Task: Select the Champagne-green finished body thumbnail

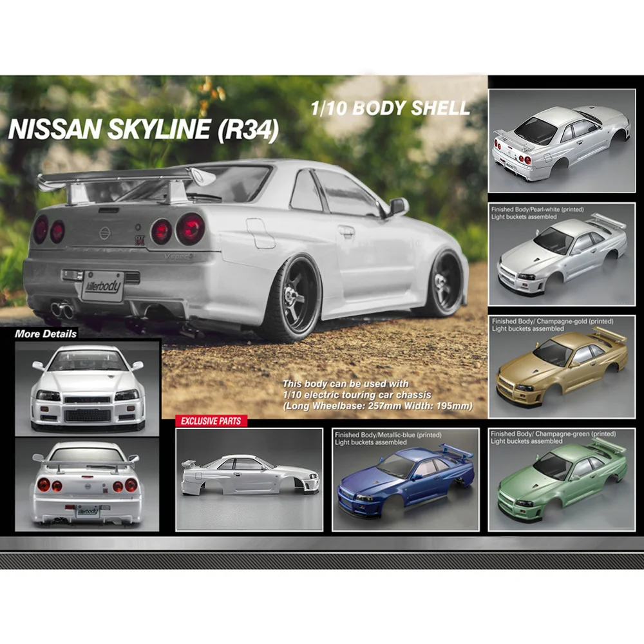Action: [562, 480]
